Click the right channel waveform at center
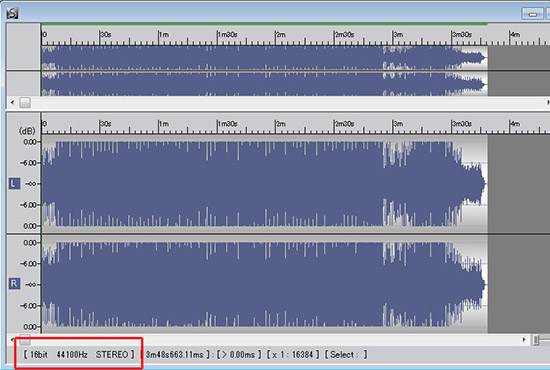The height and width of the screenshot is (370, 550). pos(264,284)
